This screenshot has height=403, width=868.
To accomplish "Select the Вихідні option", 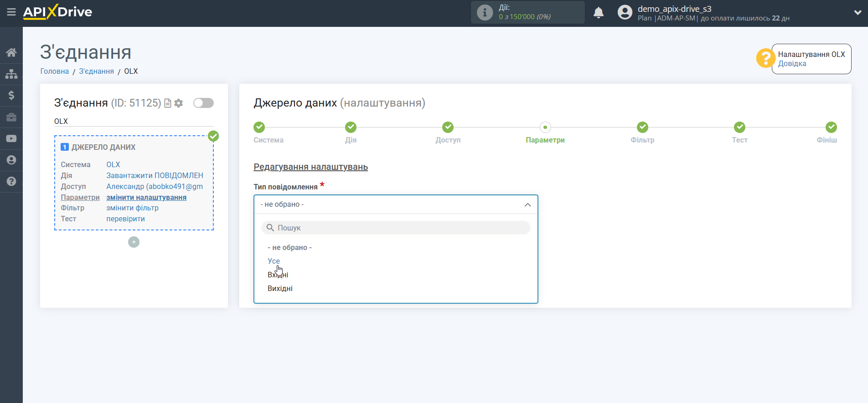I will (x=280, y=288).
